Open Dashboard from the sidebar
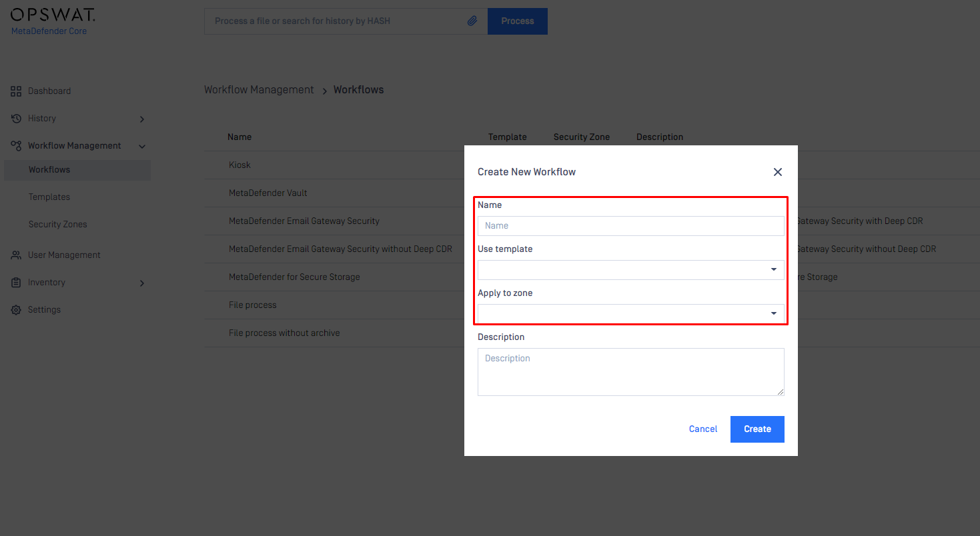 tap(49, 91)
